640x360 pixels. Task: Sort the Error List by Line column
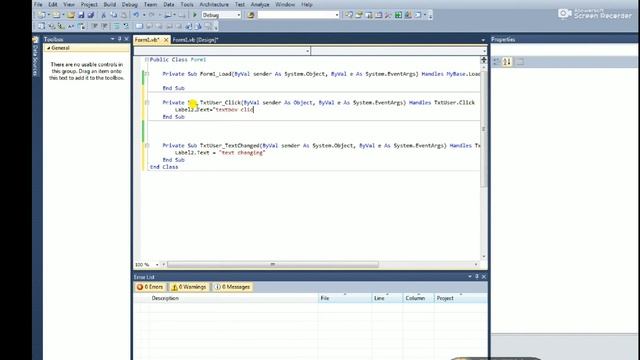click(387, 298)
